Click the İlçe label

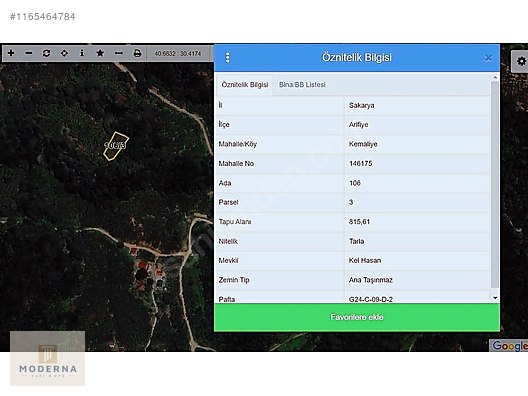224,125
